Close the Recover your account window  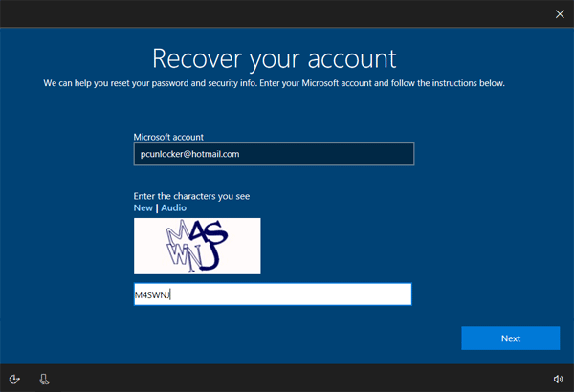(x=560, y=14)
